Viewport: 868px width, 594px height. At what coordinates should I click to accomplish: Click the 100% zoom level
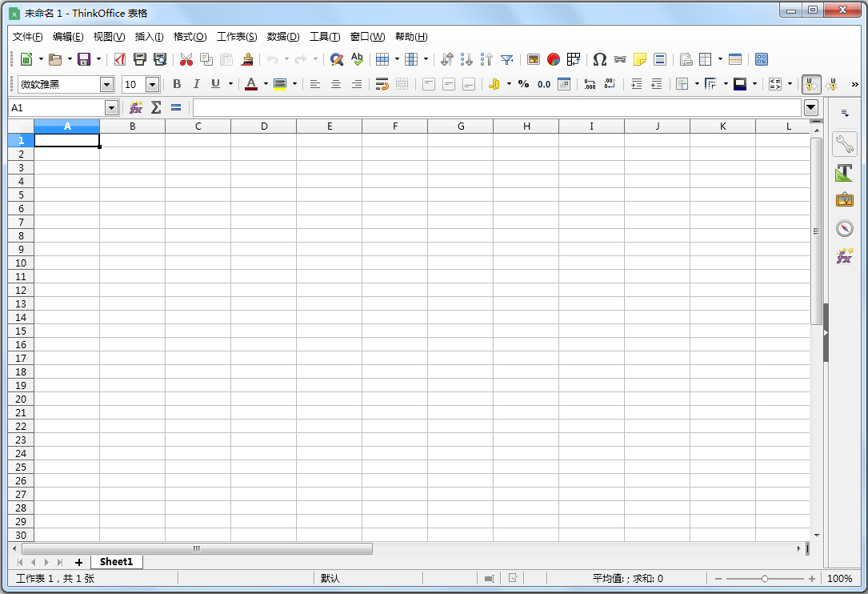click(x=840, y=579)
